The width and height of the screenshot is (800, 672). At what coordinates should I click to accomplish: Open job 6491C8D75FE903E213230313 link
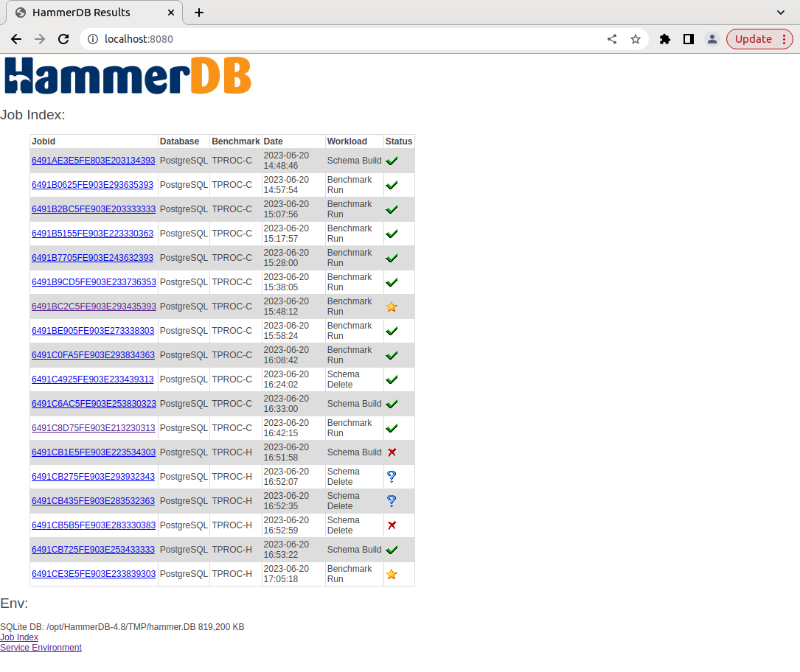point(94,428)
